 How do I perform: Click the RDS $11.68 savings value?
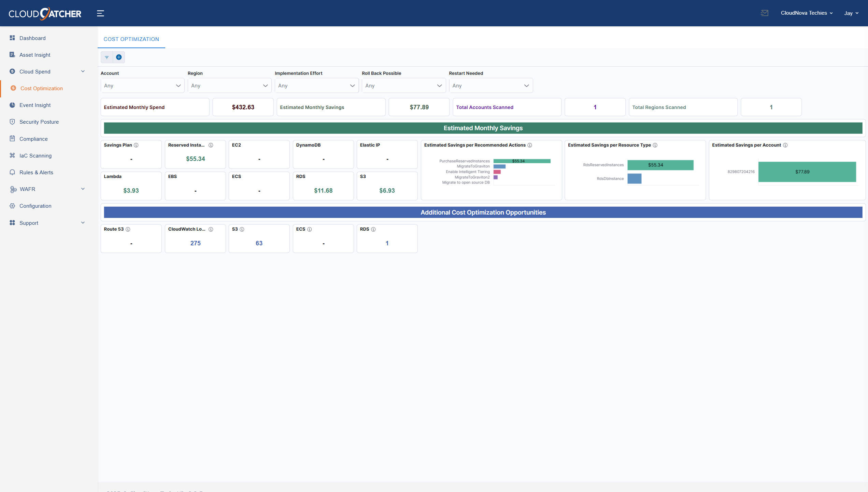point(323,191)
